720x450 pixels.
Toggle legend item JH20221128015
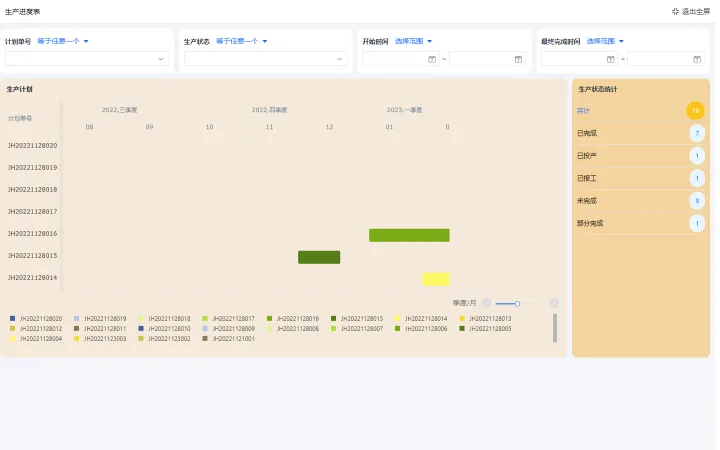(x=357, y=319)
